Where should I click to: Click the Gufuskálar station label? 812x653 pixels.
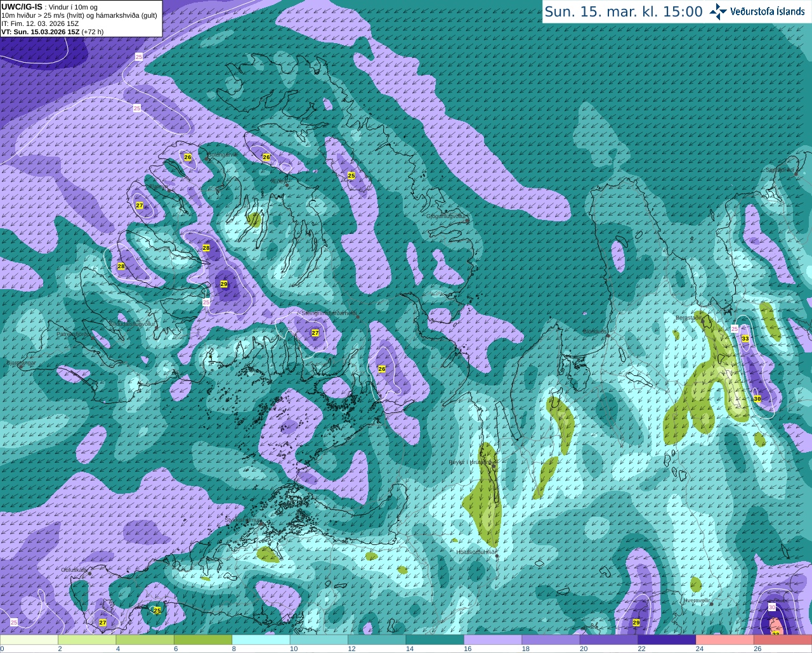click(x=74, y=570)
